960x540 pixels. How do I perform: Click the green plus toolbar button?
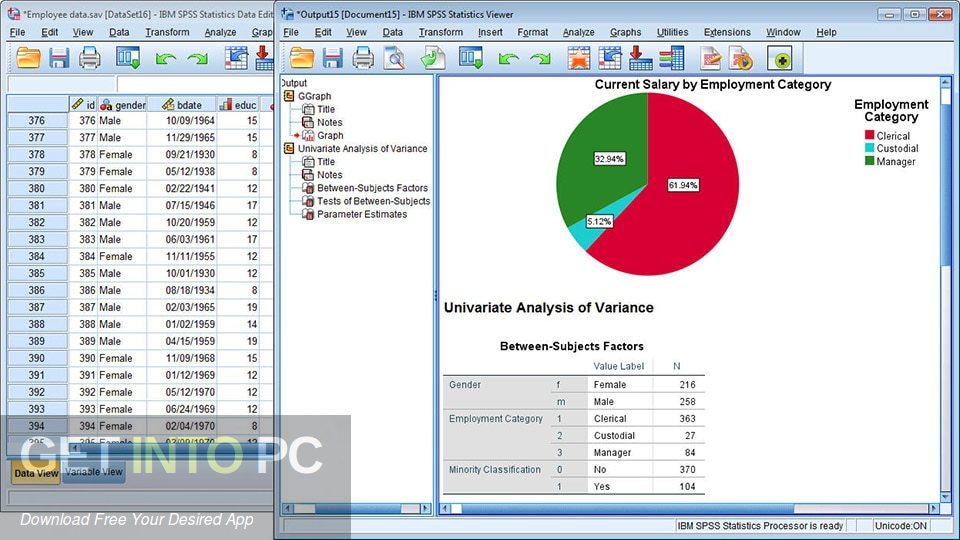[780, 59]
